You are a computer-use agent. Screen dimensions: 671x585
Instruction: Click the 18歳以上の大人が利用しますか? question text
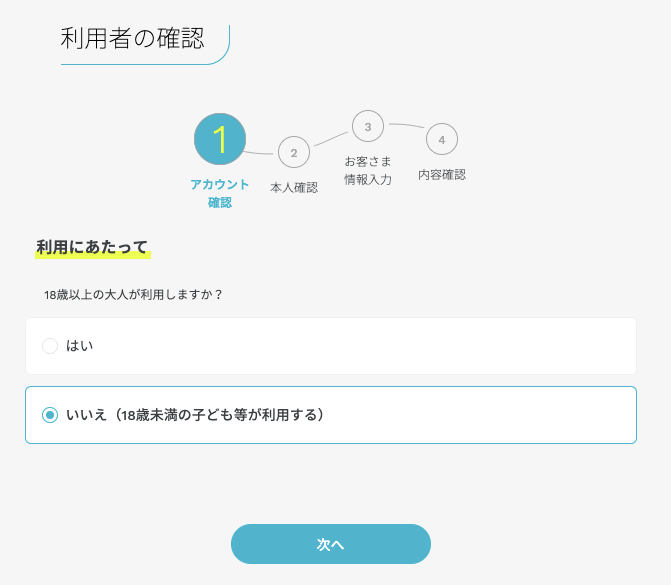pos(133,295)
